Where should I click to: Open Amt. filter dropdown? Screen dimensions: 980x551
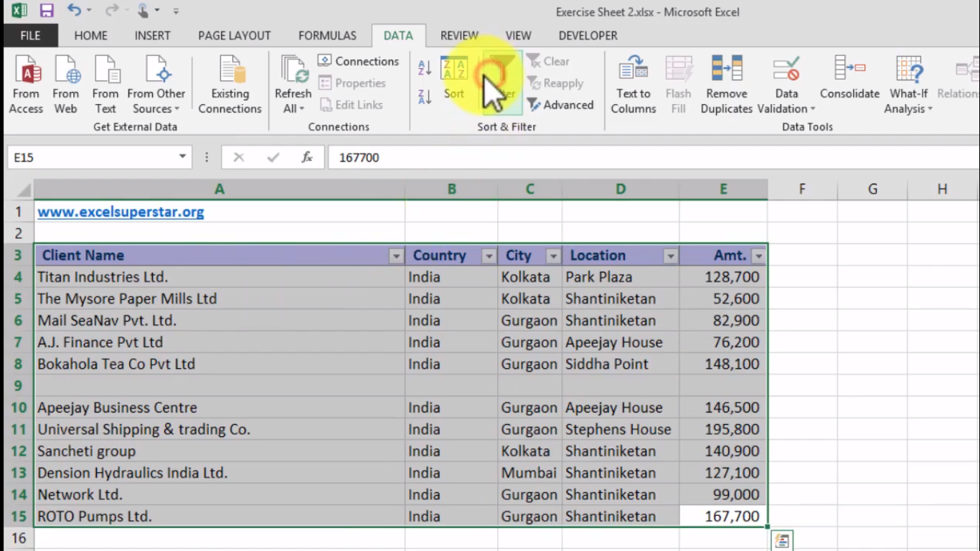click(x=758, y=256)
